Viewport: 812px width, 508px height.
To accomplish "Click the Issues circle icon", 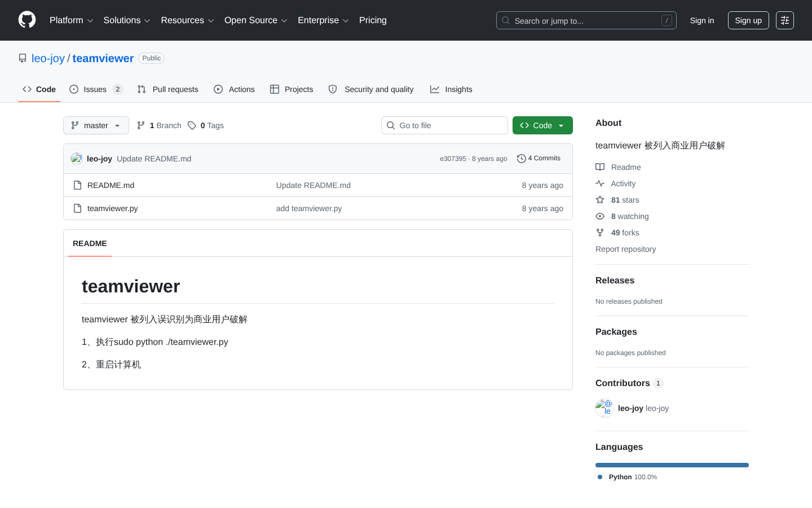I will click(x=74, y=89).
